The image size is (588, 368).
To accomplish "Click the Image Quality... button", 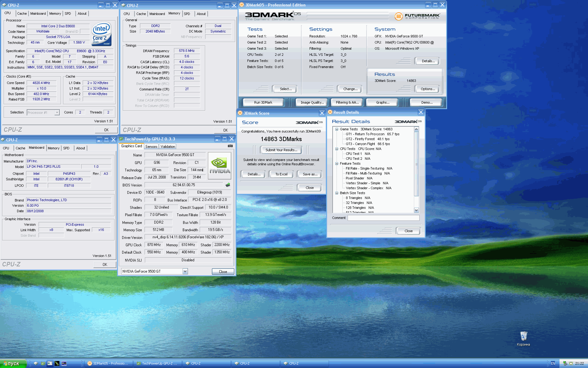I will (x=312, y=102).
